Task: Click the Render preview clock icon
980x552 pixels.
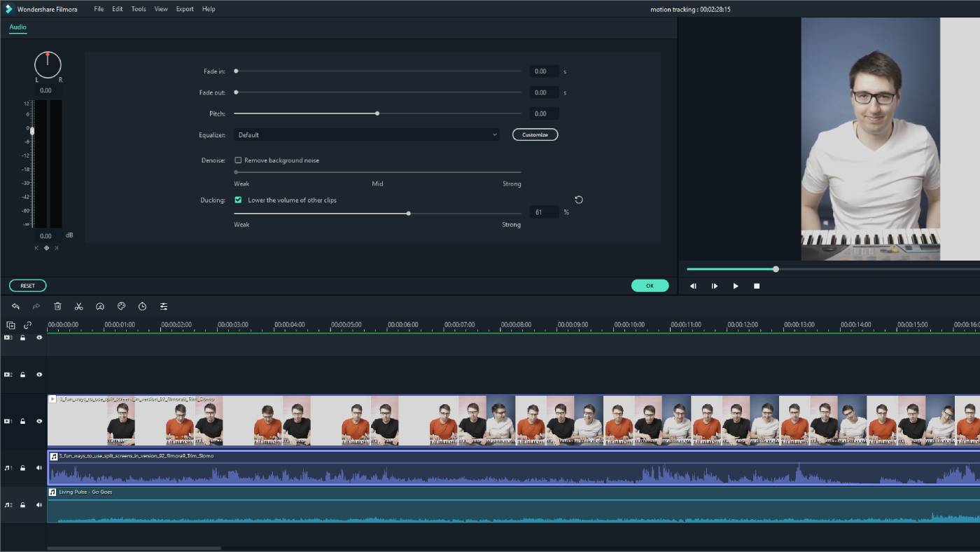Action: click(x=142, y=306)
